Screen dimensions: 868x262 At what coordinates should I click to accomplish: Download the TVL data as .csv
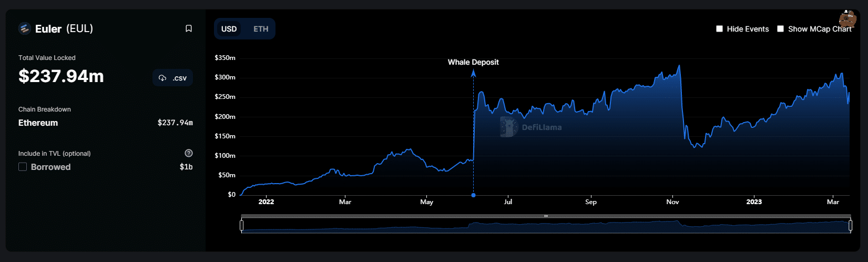pos(173,78)
